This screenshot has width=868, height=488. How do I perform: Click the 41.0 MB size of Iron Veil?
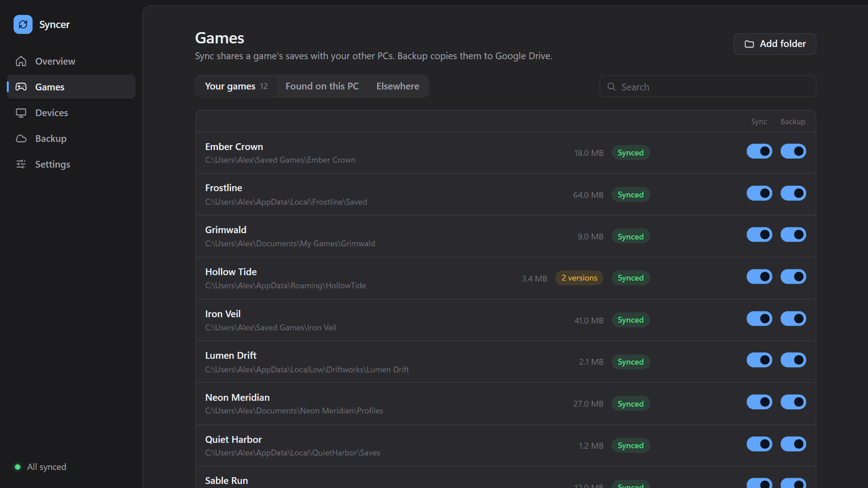pyautogui.click(x=589, y=320)
